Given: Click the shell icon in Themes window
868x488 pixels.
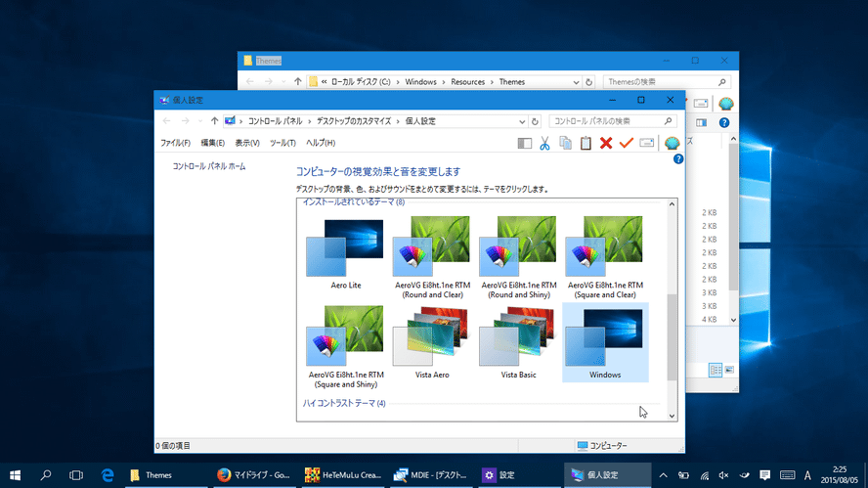Looking at the screenshot, I should 725,104.
